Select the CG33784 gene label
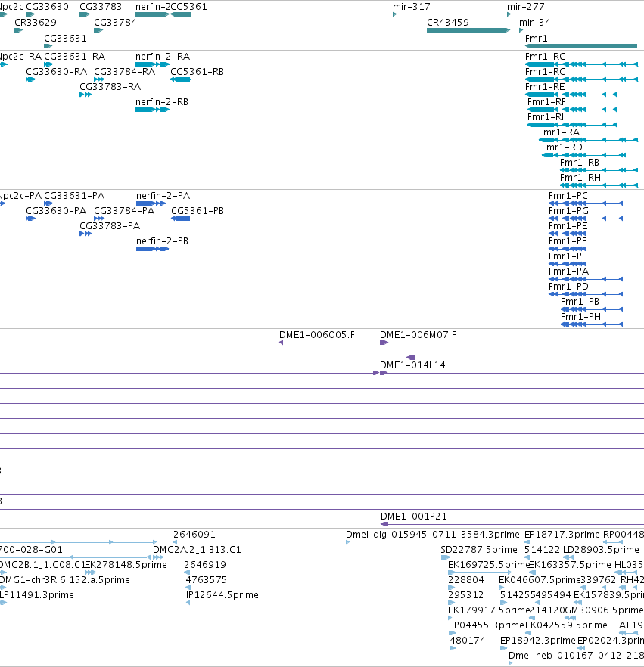Screen dimensions: 644x667 click(115, 23)
